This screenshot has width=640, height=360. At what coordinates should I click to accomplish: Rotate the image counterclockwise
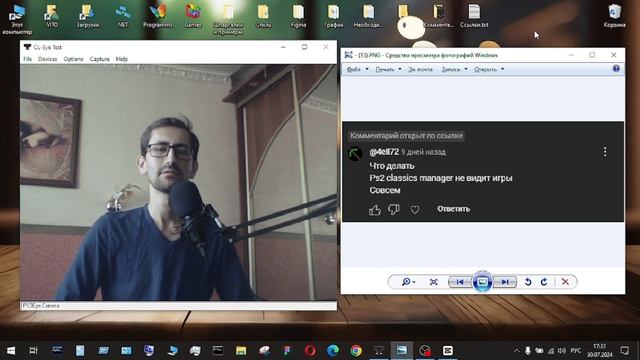[x=528, y=282]
